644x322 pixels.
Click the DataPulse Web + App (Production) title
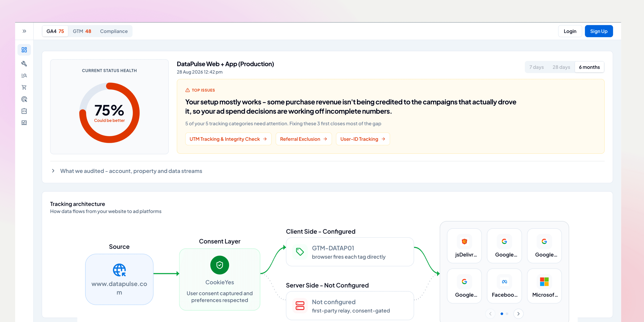point(225,64)
